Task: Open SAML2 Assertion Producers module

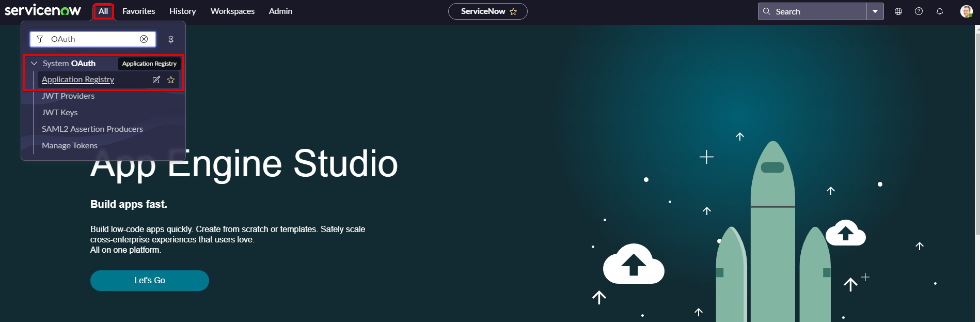Action: tap(92, 129)
